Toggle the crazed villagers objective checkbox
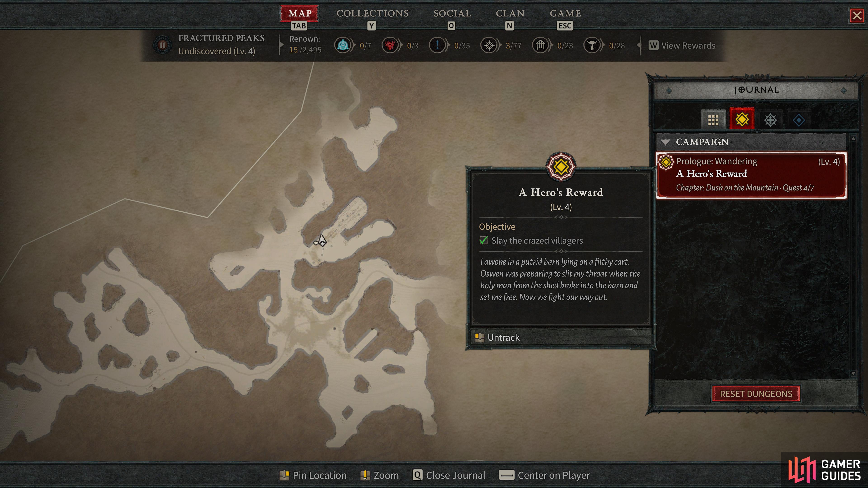 coord(484,240)
